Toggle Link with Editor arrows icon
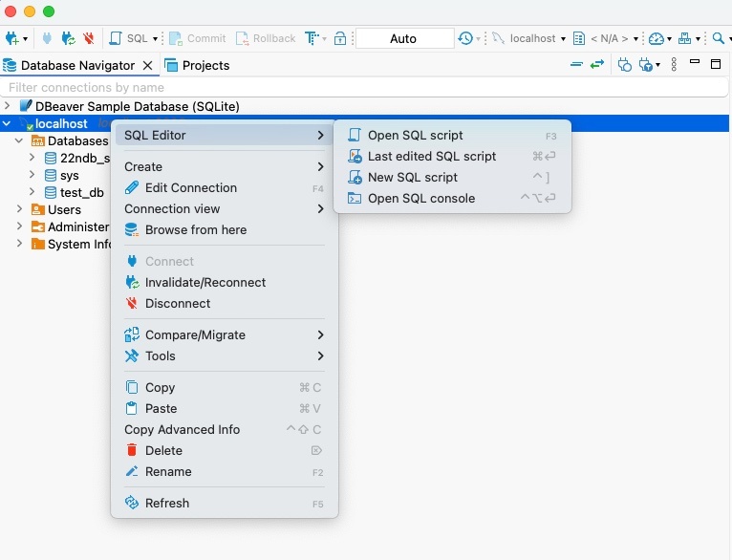Screen dimensions: 732x560 tap(597, 64)
